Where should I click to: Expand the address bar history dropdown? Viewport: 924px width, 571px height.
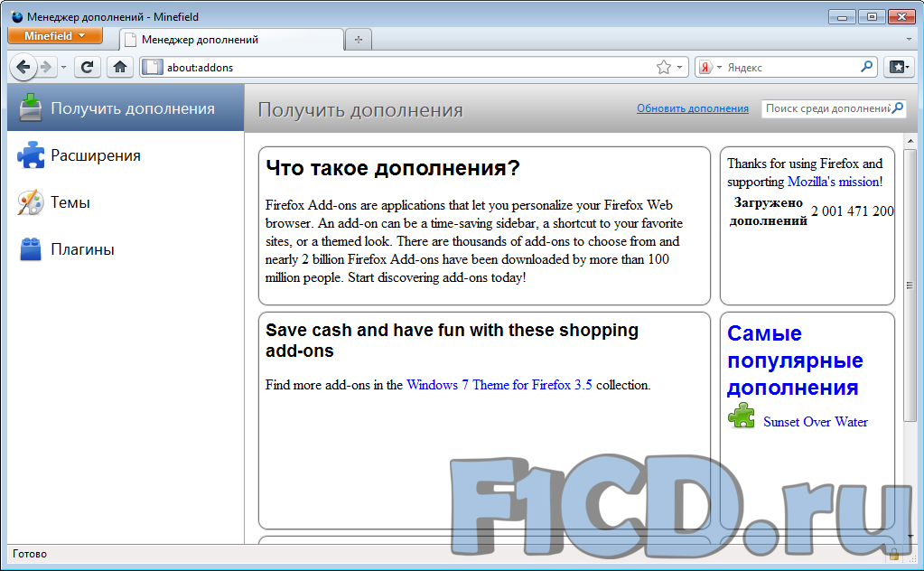coord(679,67)
